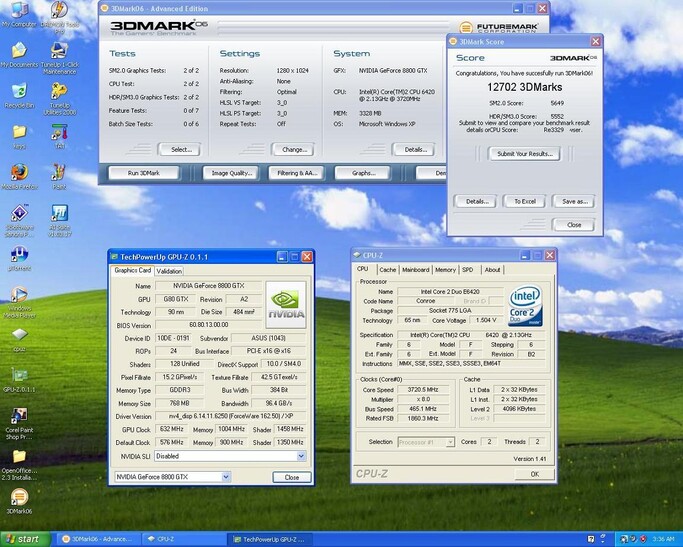Click the Driver Version field in GPU-Z
683x547 pixels.
click(x=230, y=416)
